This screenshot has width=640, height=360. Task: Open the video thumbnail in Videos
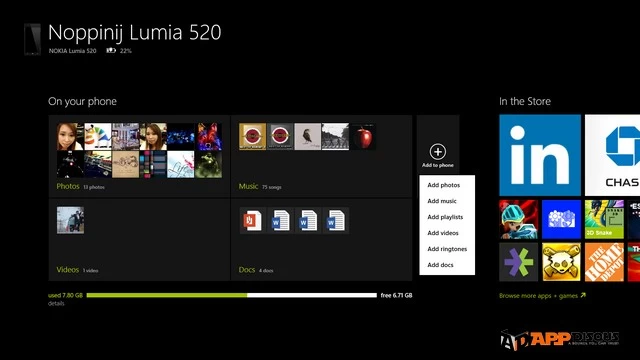pos(70,220)
